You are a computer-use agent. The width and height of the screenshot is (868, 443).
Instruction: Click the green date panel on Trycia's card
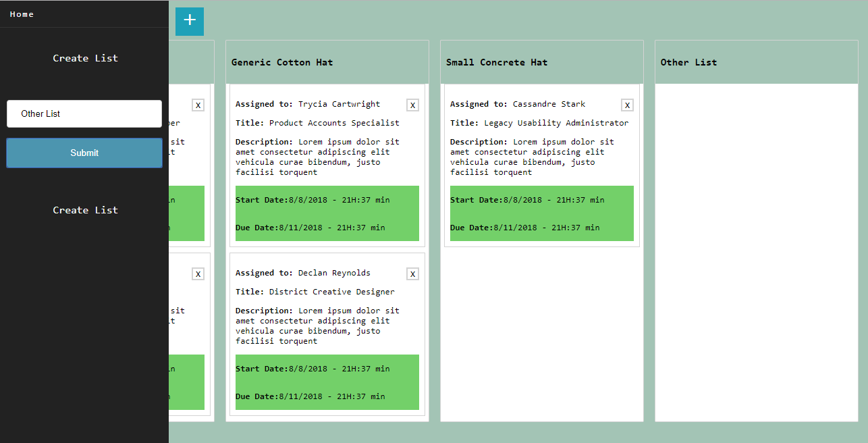coord(327,213)
